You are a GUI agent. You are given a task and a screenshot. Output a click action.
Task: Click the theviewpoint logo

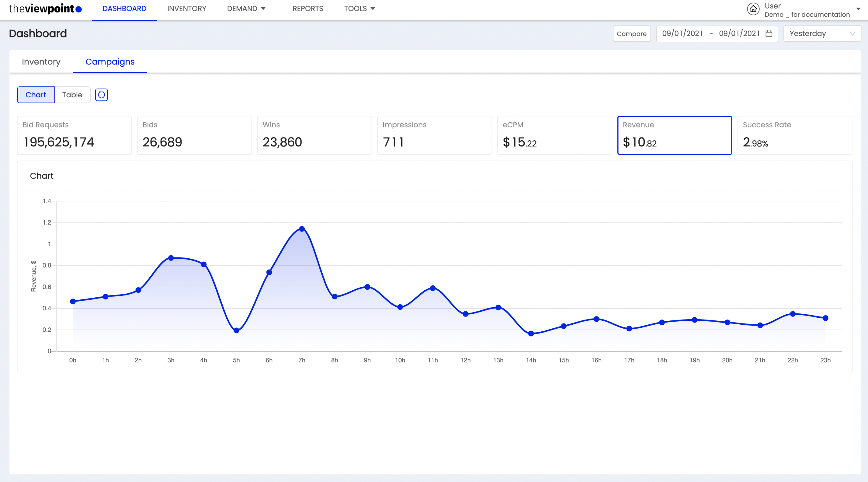[x=45, y=9]
